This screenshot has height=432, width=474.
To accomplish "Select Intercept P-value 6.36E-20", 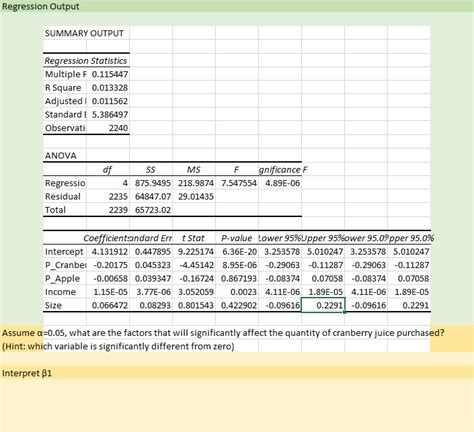I will [x=239, y=251].
